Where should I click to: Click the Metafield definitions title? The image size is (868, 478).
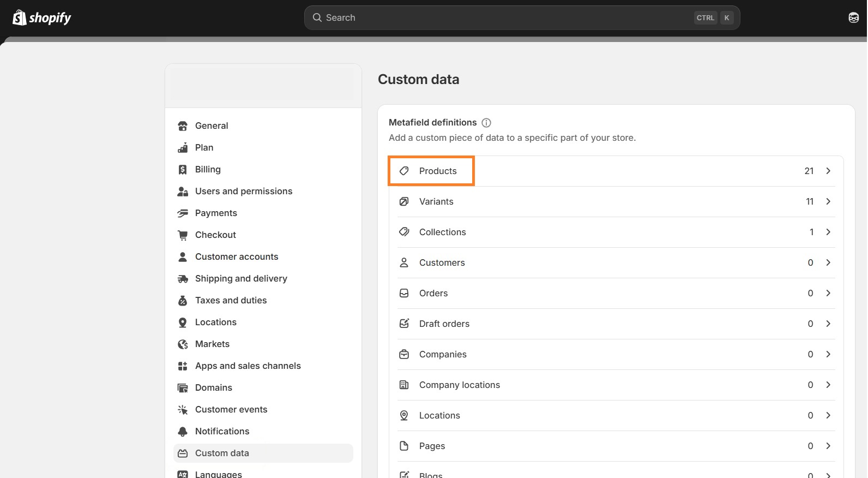point(433,122)
